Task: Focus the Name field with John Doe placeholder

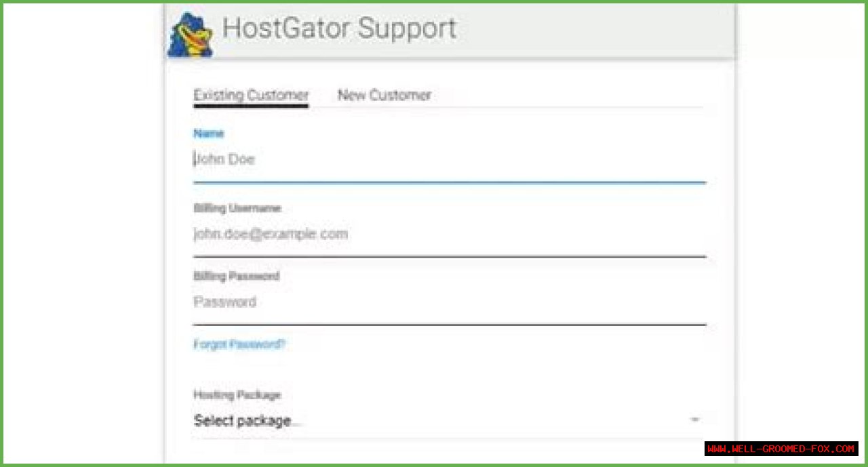Action: click(x=448, y=160)
